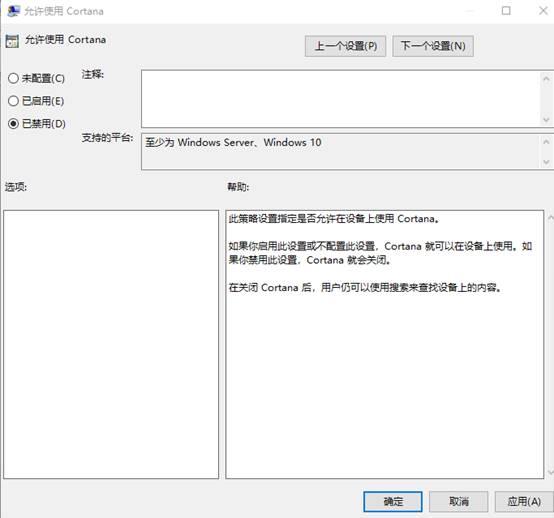Click the policy setting icon beside 允许使用 Cortana
The width and height of the screenshot is (554, 518).
(x=12, y=41)
